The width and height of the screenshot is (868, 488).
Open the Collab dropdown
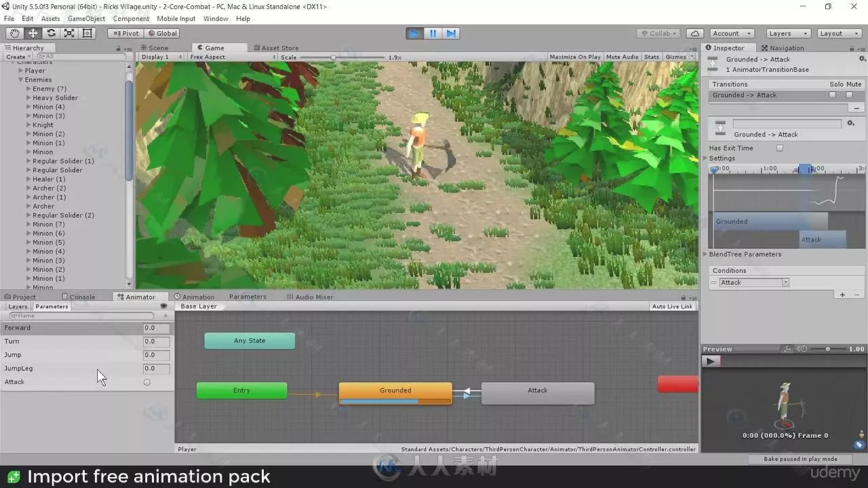(x=658, y=33)
